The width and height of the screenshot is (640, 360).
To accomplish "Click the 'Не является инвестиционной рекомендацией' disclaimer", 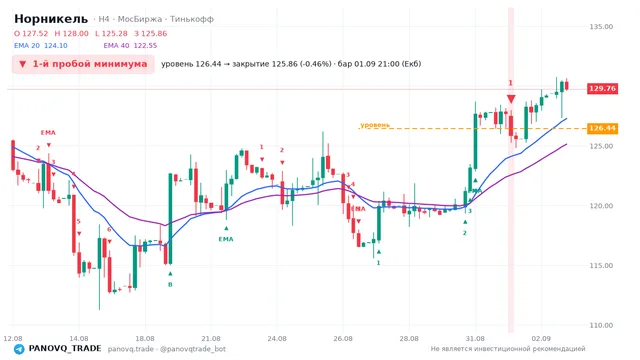I will coord(508,349).
